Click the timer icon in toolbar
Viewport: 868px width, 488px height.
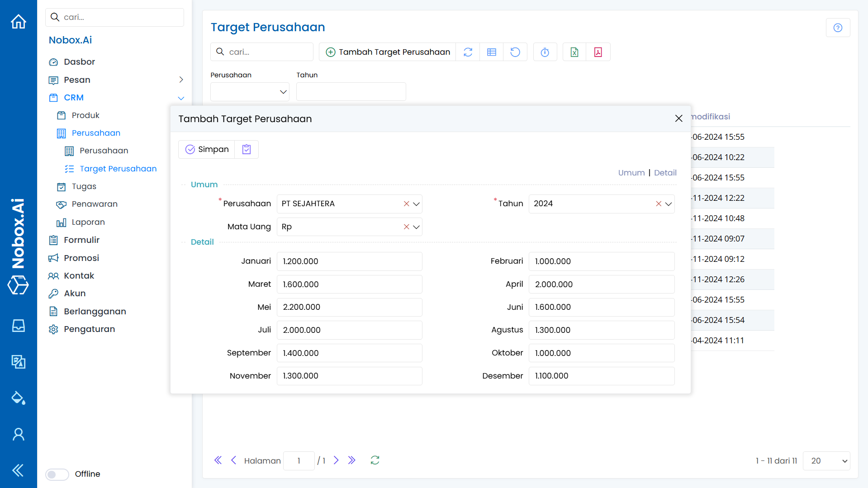pyautogui.click(x=545, y=52)
